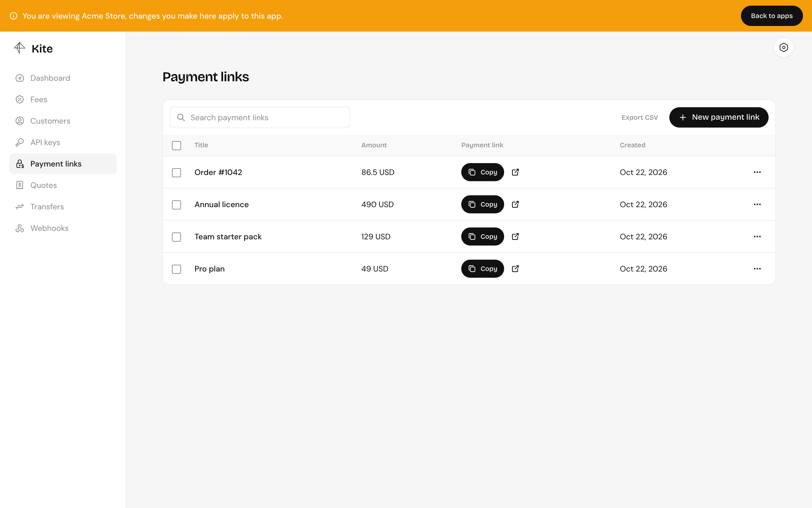Click the Pro plan title text
812x508 pixels.
click(210, 269)
